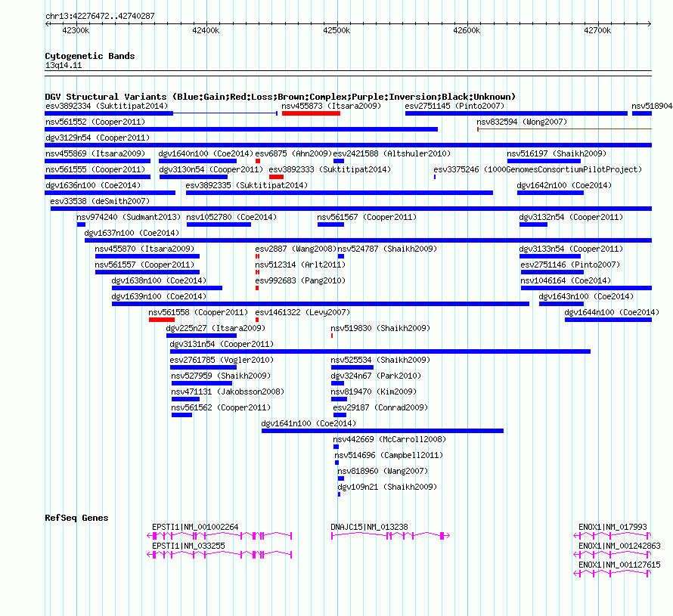The height and width of the screenshot is (616, 673).
Task: Open nsv832594 (Wong2007) label
Action: pos(522,122)
